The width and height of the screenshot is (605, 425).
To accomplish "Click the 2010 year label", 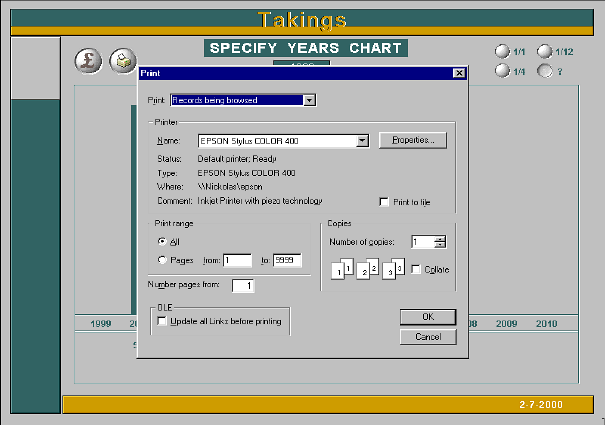I will point(546,323).
